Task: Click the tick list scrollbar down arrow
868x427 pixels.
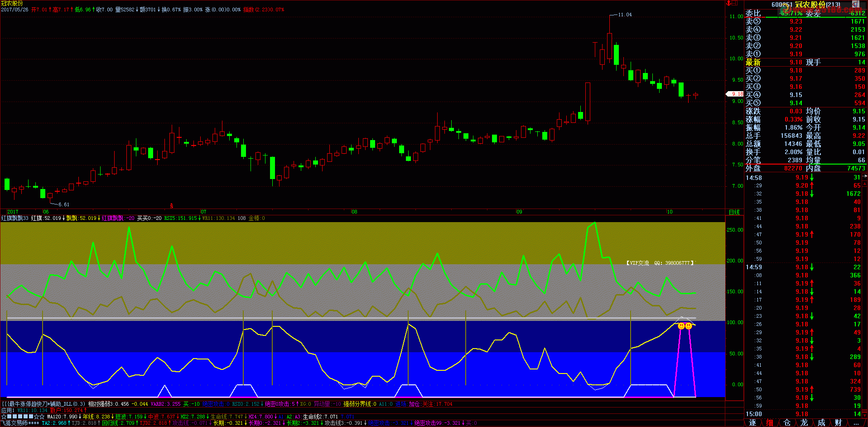Action: pos(865,415)
